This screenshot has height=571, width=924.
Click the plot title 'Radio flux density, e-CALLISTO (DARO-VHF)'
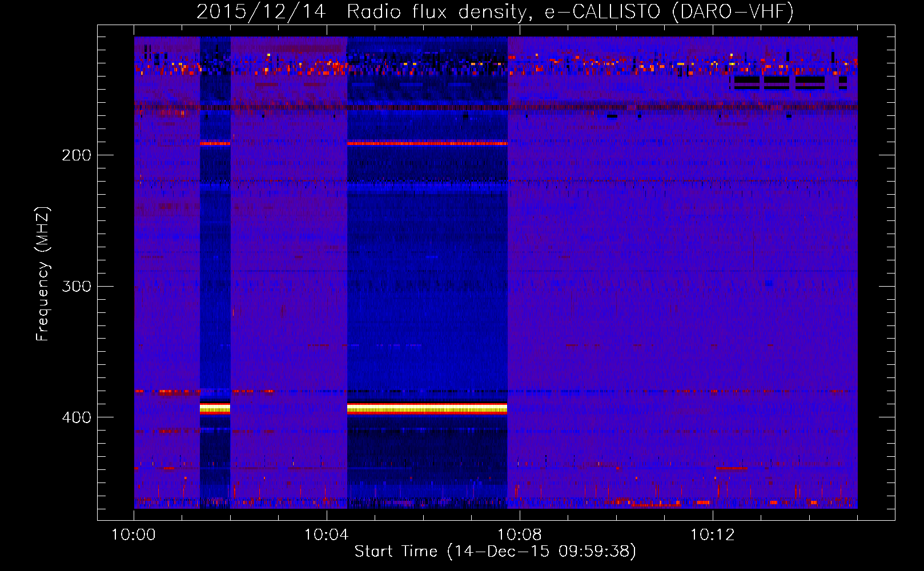570,11
